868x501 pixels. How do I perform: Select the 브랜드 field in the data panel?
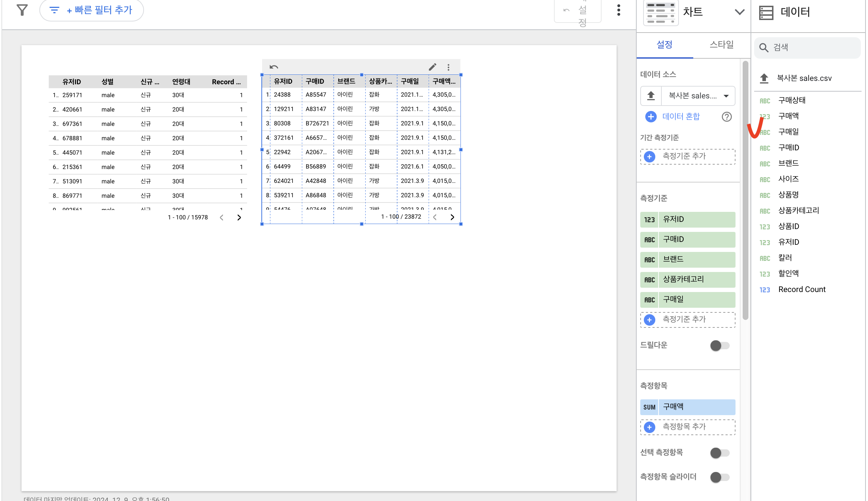789,164
